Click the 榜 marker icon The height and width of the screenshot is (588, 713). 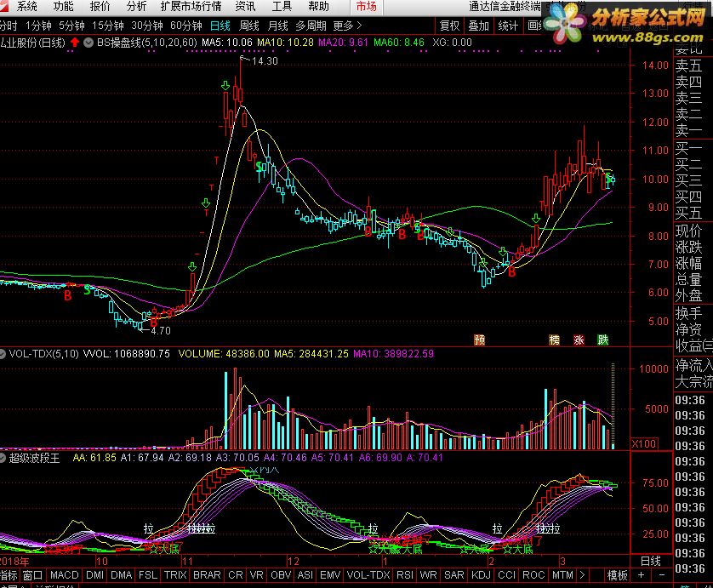[x=554, y=340]
